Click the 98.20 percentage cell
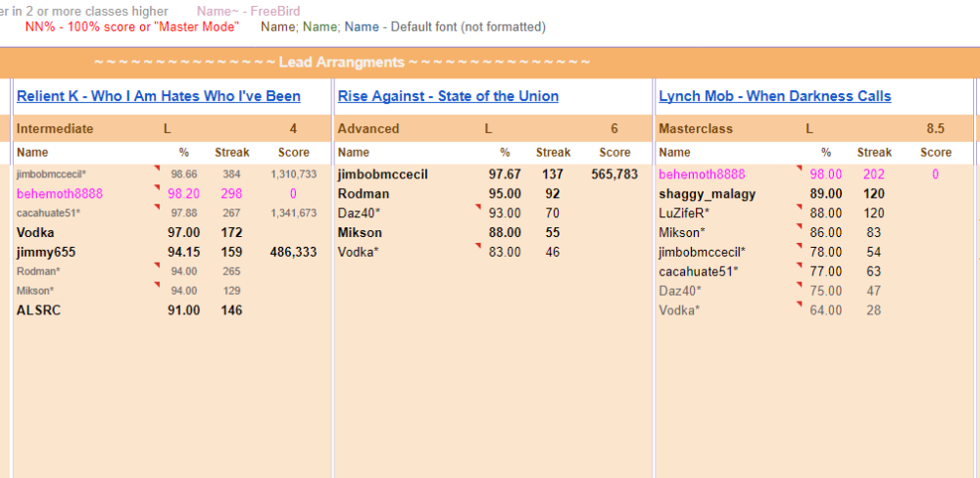The image size is (980, 478). (x=184, y=194)
